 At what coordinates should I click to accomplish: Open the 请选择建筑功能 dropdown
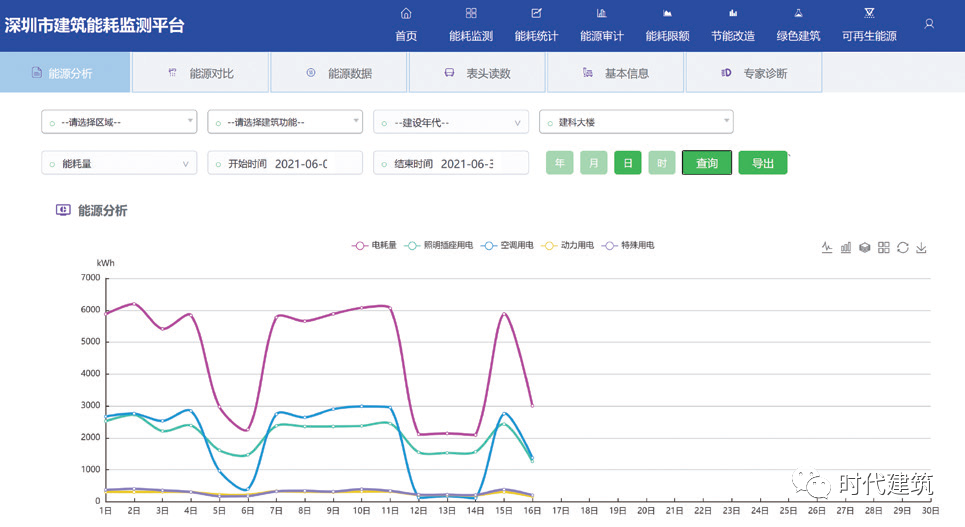285,122
